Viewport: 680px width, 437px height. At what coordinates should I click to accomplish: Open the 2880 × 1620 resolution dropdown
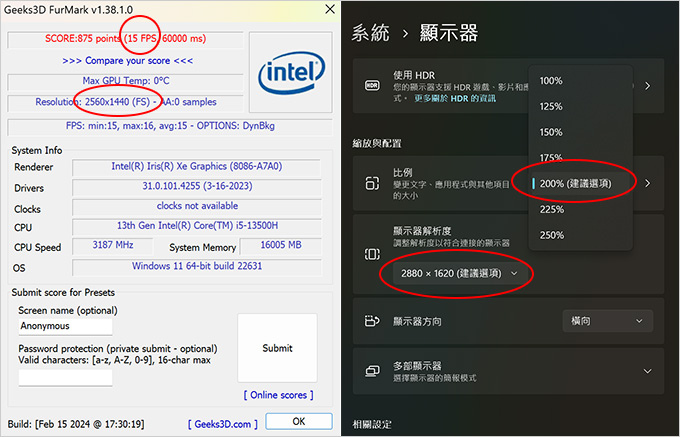[x=459, y=274]
